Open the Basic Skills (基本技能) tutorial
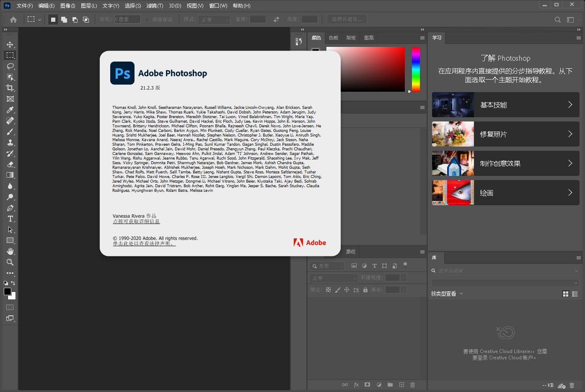The width and height of the screenshot is (585, 392). coord(506,105)
